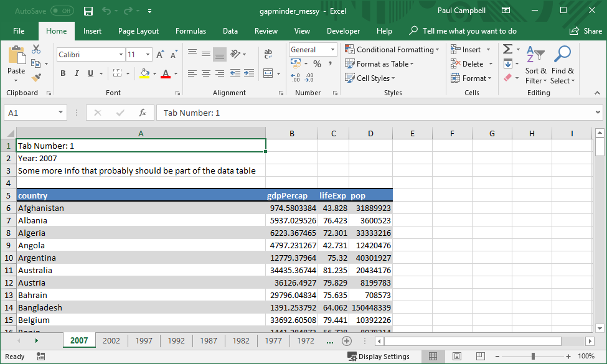
Task: Switch to the 2002 sheet tab
Action: pos(111,341)
